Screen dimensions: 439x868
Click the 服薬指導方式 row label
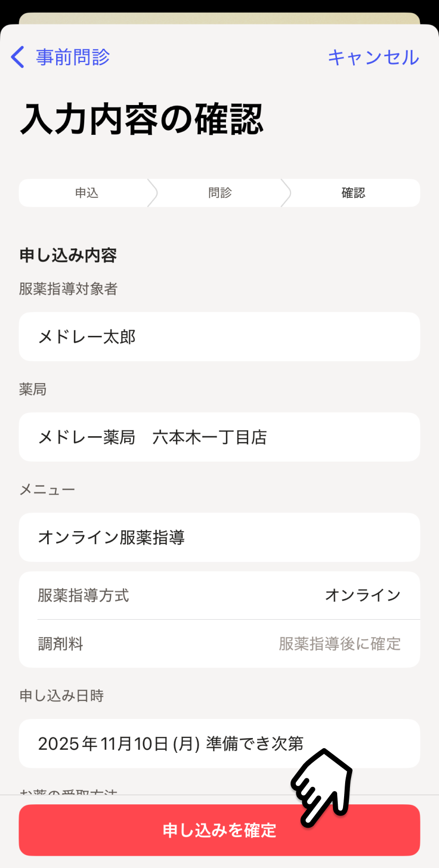coord(83,595)
